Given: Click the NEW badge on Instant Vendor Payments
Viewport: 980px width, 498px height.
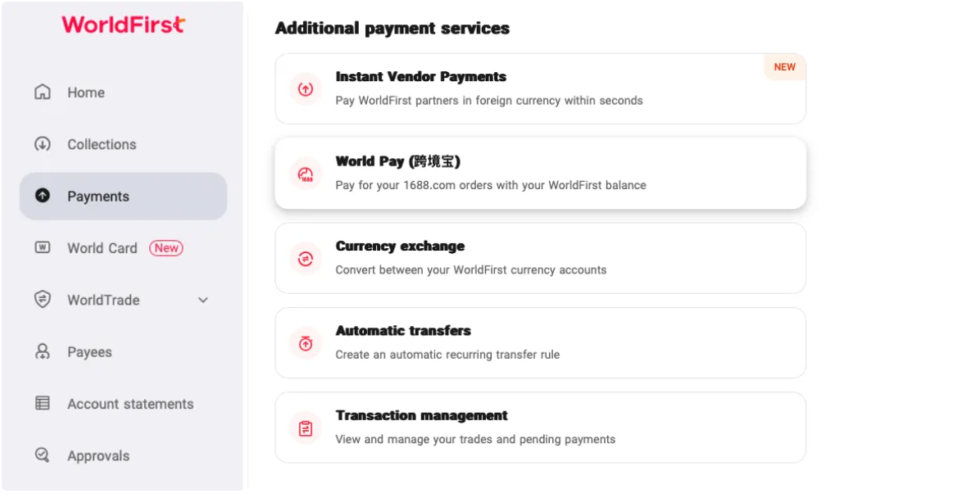Looking at the screenshot, I should (785, 67).
